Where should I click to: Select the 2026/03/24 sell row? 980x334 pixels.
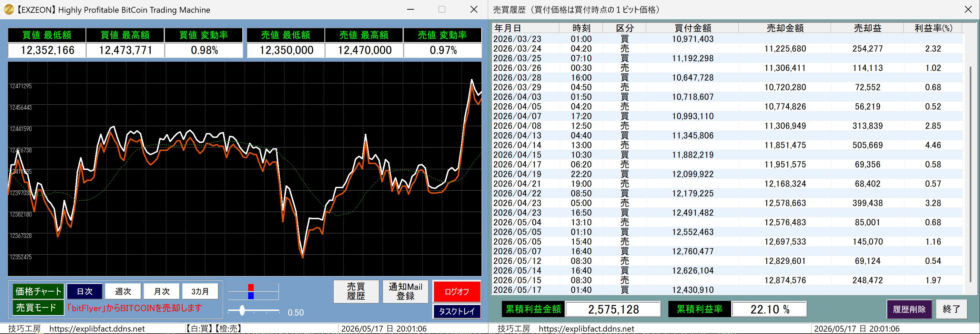click(x=727, y=49)
